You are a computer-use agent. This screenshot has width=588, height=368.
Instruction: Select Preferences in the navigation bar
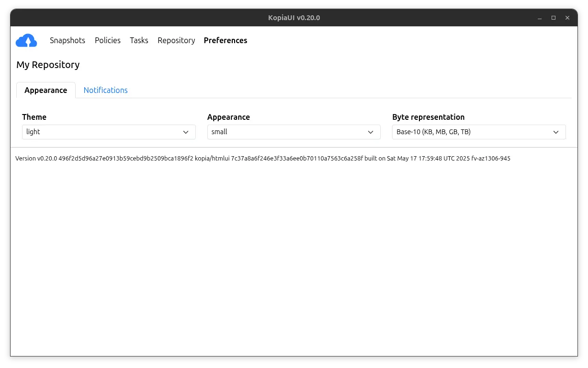point(226,41)
